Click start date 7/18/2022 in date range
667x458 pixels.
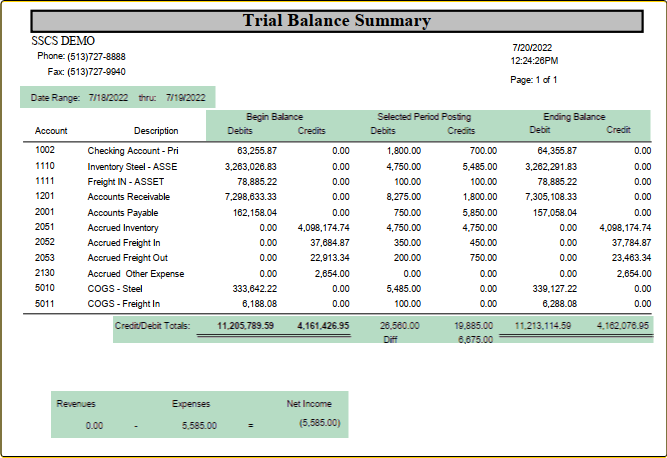pos(108,98)
